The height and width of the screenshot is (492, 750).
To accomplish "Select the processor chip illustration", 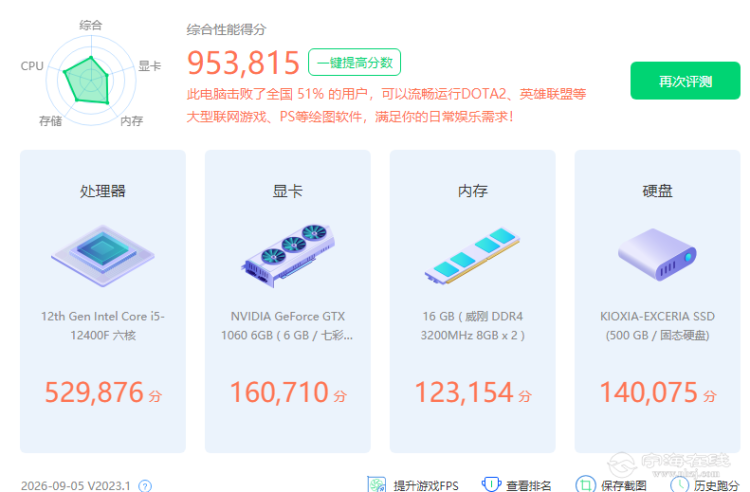I will (103, 256).
